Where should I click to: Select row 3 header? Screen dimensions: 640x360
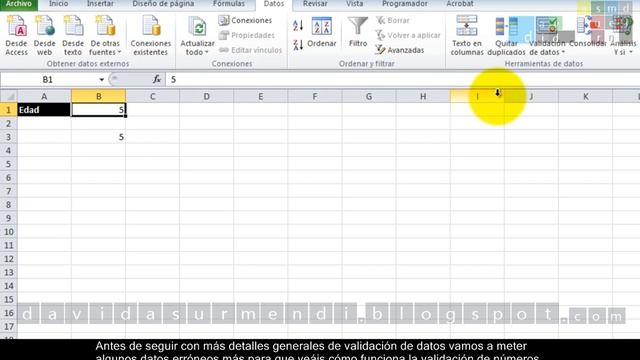[9, 137]
